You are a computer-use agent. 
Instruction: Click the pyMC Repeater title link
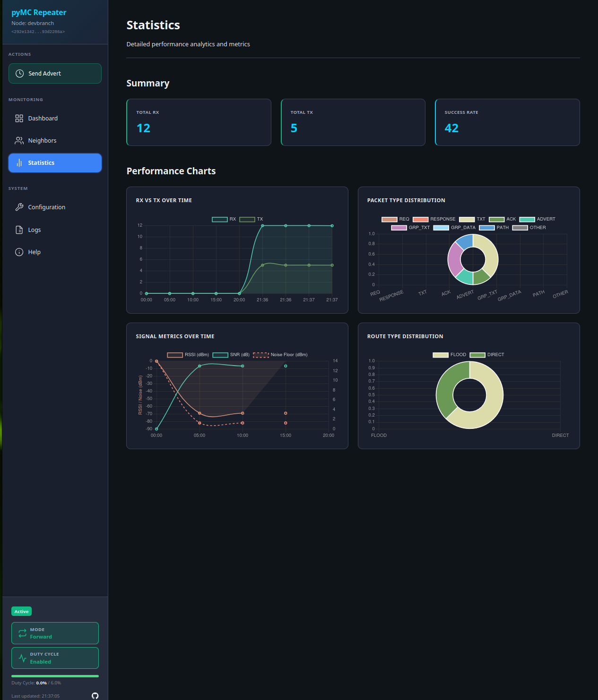click(39, 12)
